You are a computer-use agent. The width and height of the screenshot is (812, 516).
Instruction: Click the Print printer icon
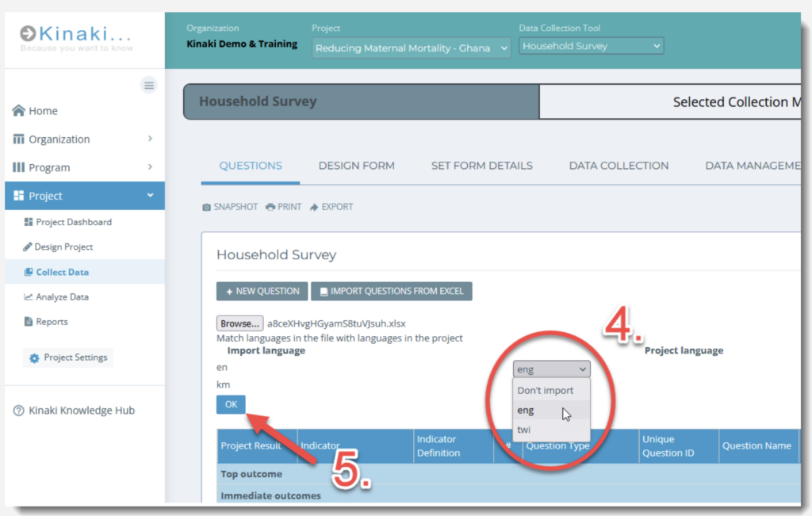point(270,207)
